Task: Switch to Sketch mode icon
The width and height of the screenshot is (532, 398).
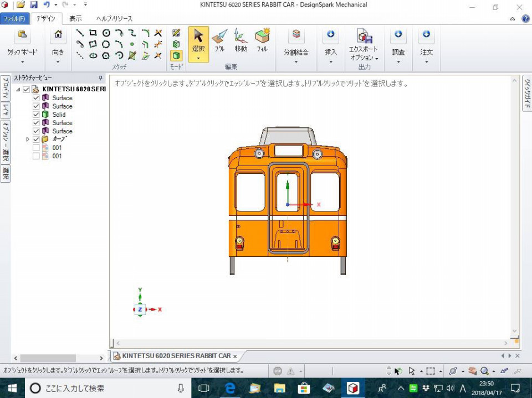Action: pos(176,33)
